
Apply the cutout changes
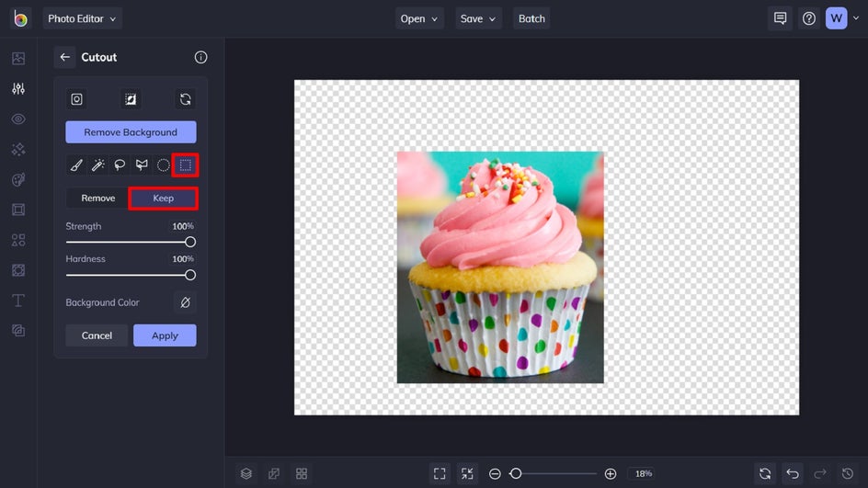click(x=165, y=335)
